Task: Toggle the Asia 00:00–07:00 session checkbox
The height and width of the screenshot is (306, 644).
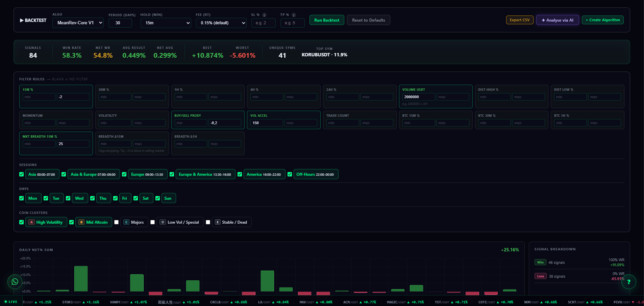Action: pyautogui.click(x=22, y=174)
